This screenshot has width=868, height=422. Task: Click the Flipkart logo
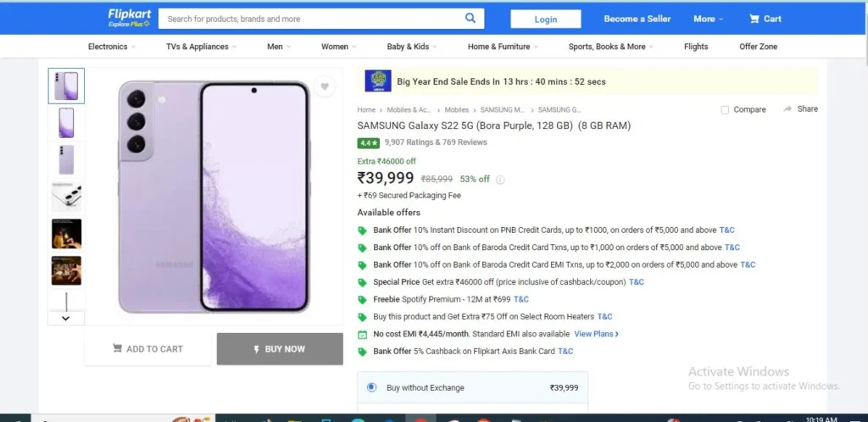click(x=129, y=18)
